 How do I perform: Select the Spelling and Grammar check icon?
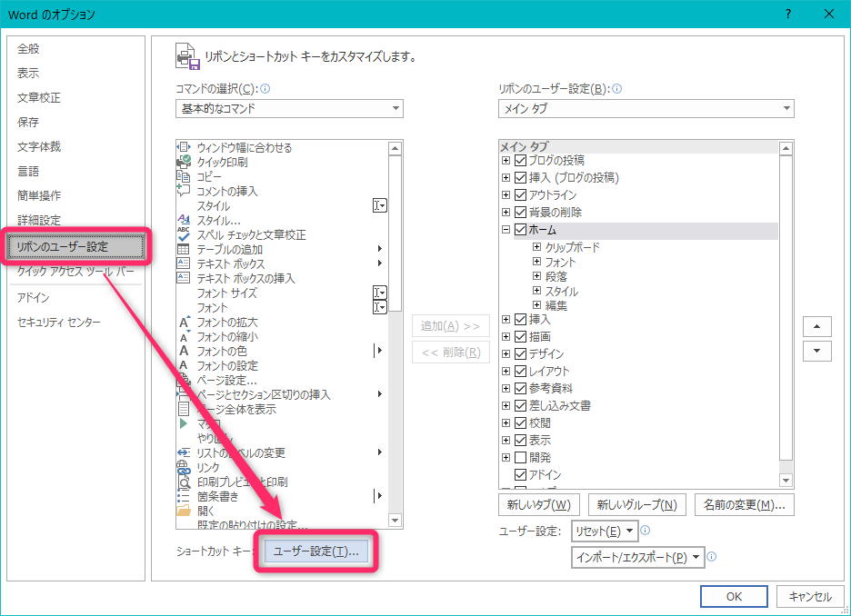tap(183, 235)
